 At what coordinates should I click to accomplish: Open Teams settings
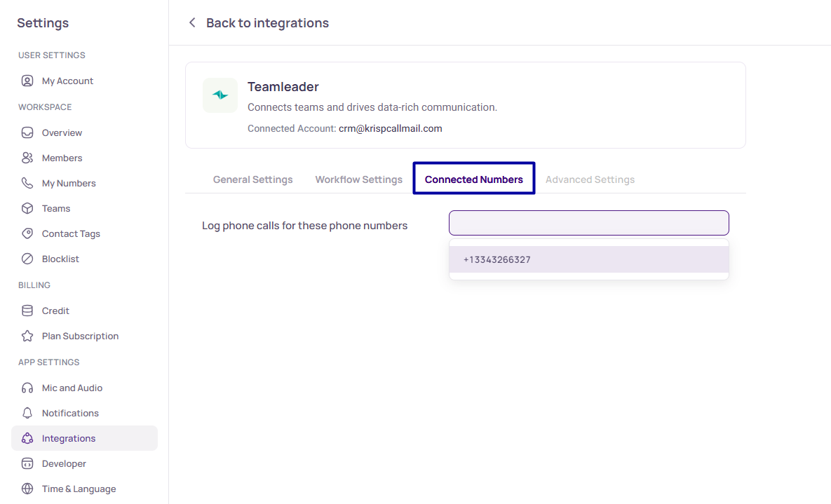click(56, 209)
